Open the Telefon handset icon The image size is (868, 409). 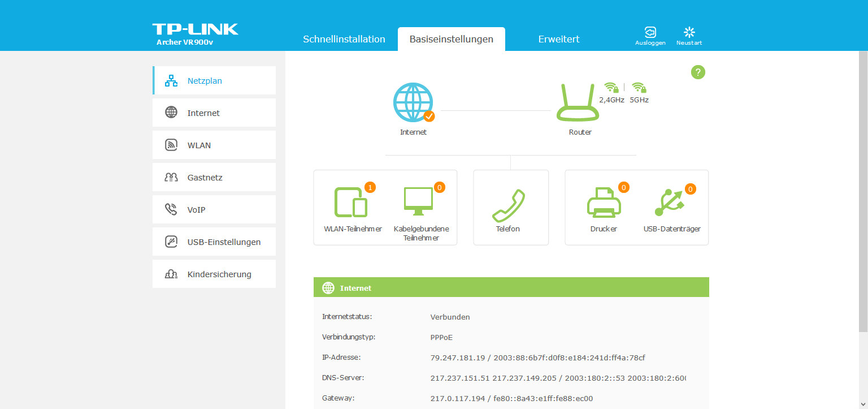tap(508, 206)
